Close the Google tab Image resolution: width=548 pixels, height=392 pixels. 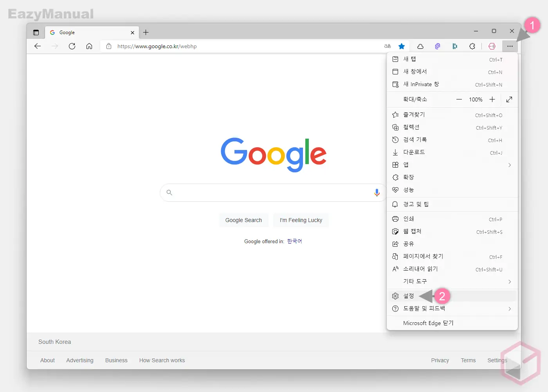click(x=132, y=33)
